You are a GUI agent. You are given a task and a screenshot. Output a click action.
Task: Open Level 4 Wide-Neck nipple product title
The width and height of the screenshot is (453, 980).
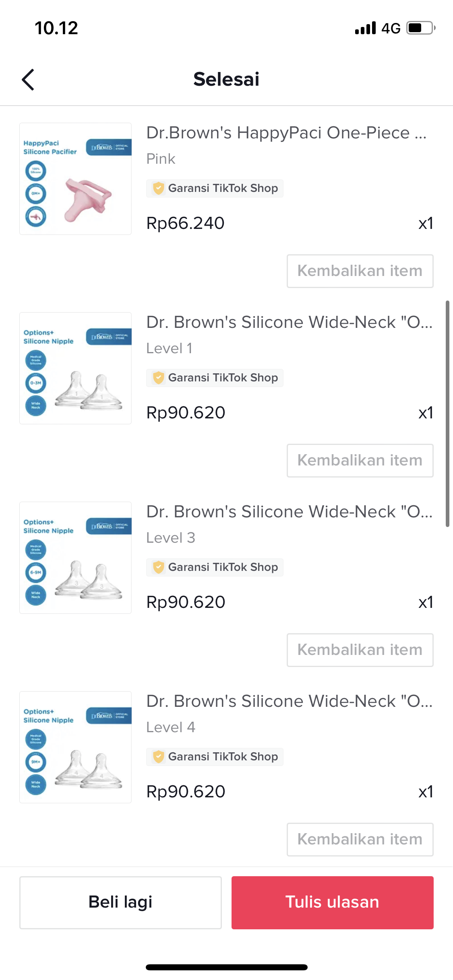[x=289, y=701]
